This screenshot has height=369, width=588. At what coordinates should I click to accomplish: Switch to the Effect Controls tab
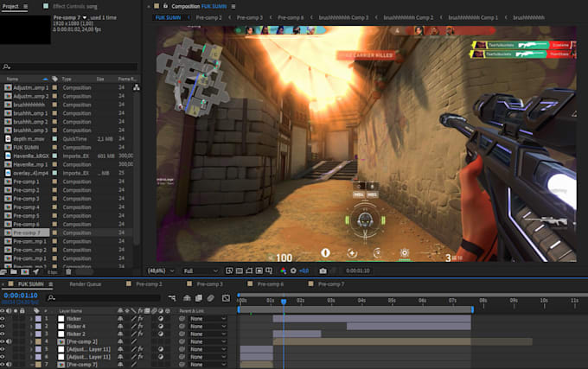coord(74,6)
